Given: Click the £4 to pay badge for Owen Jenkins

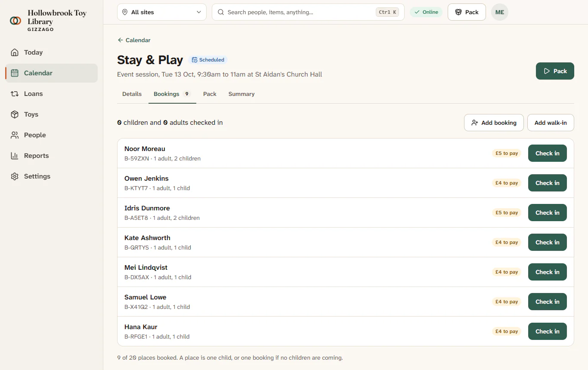Looking at the screenshot, I should tap(507, 183).
